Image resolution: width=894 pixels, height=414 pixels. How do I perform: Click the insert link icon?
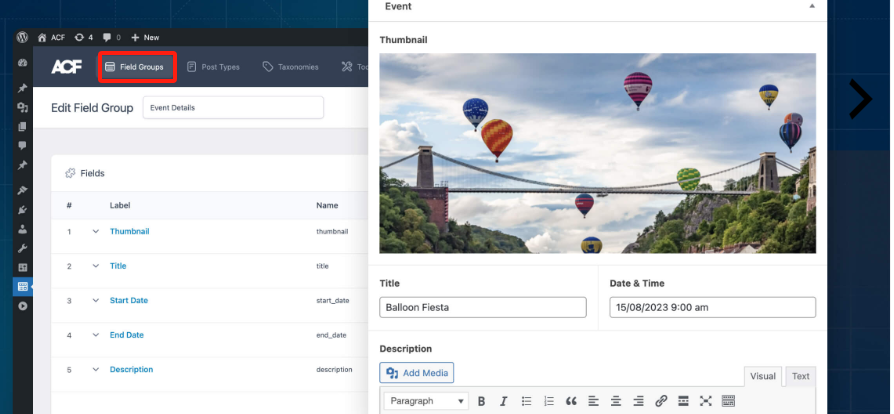pyautogui.click(x=661, y=401)
